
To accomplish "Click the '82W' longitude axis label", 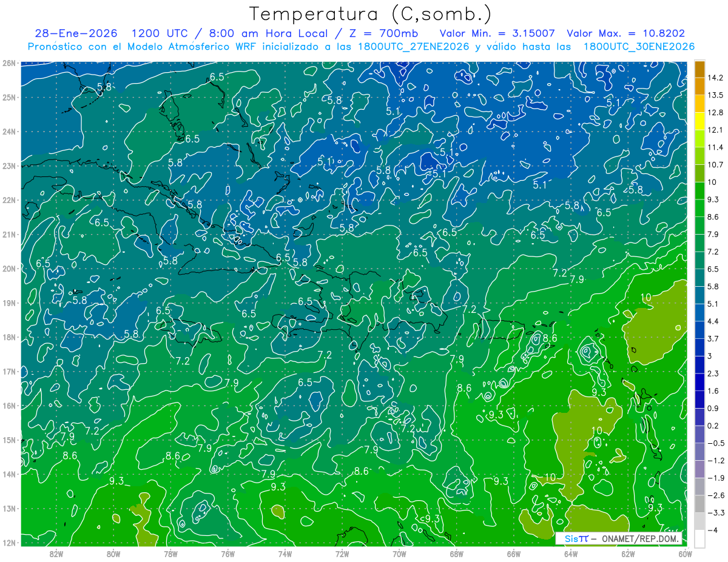I will pos(56,554).
